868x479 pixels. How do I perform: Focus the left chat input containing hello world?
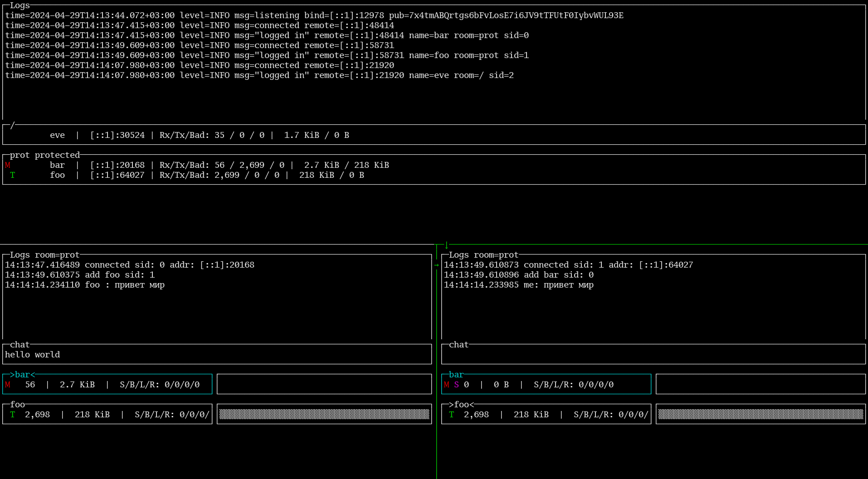tap(217, 355)
